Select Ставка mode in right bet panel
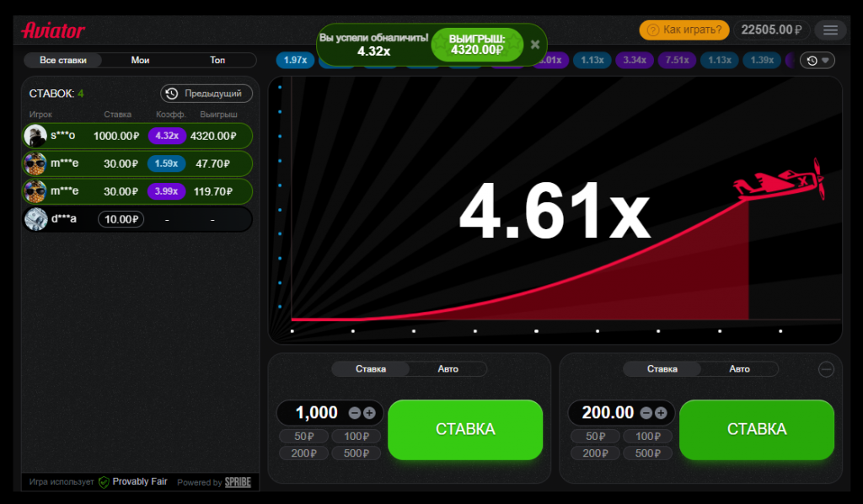 tap(662, 368)
